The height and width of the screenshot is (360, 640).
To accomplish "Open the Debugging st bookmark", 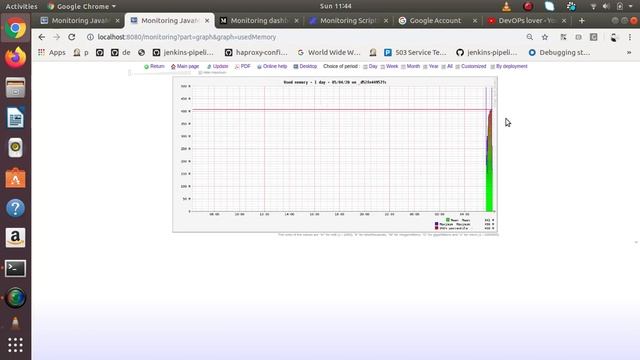I will tap(559, 52).
